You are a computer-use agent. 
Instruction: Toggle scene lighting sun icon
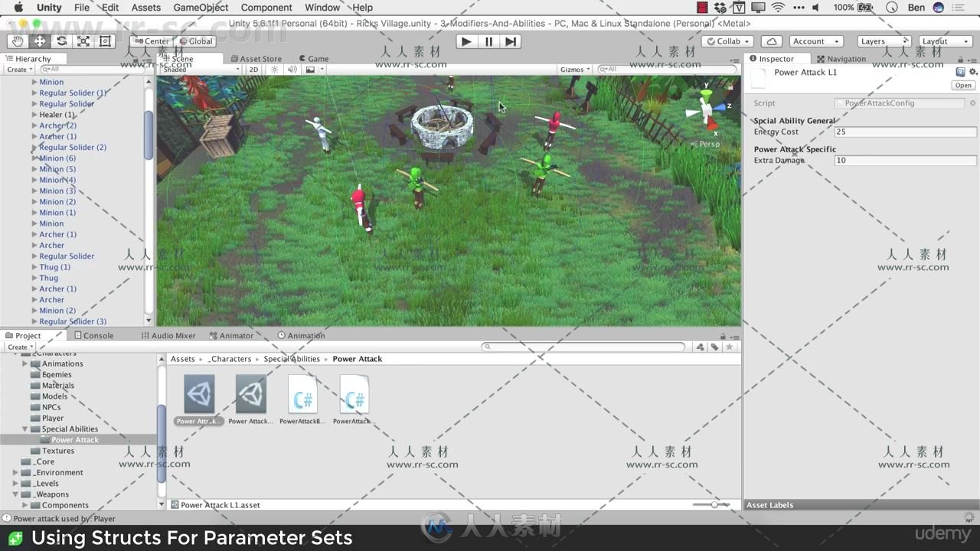click(x=275, y=70)
